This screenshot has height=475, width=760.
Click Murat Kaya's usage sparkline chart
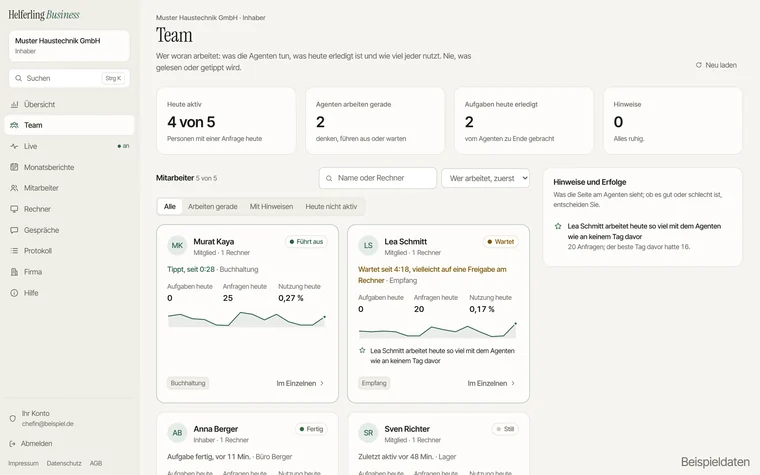[247, 319]
